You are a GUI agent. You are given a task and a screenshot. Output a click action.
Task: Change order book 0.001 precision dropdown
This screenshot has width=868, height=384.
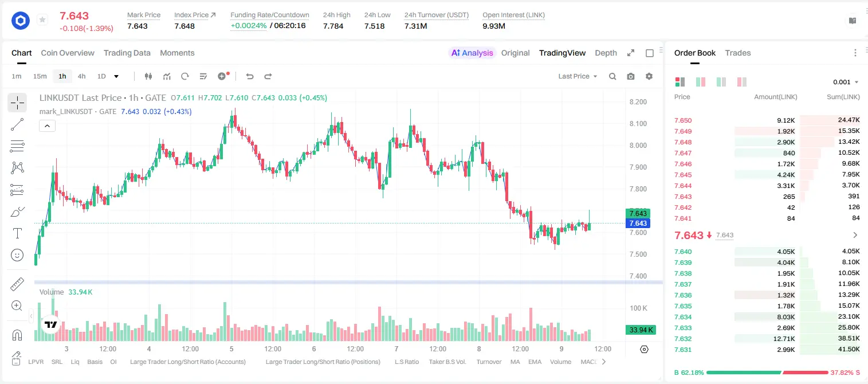(x=846, y=82)
